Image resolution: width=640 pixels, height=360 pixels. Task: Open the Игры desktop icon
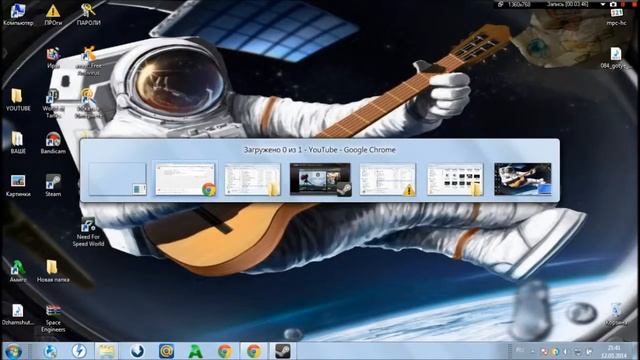click(53, 58)
